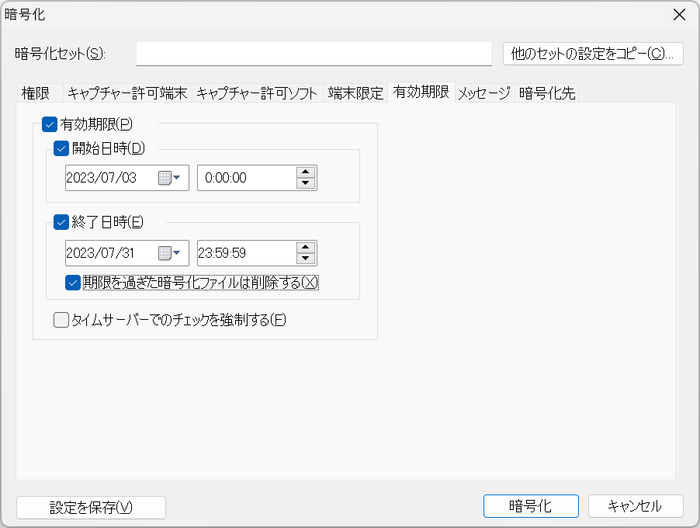Click the 暗号化セット input field
This screenshot has width=700, height=528.
click(x=314, y=53)
